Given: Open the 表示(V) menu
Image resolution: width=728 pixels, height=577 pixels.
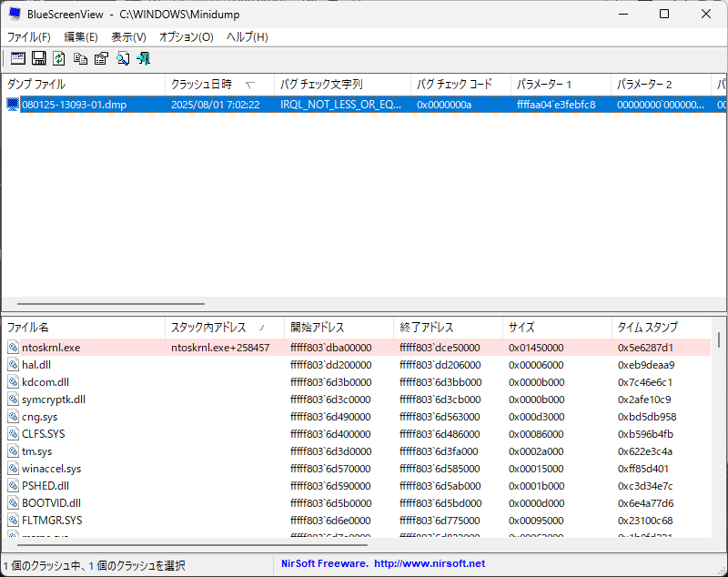Looking at the screenshot, I should (x=128, y=37).
